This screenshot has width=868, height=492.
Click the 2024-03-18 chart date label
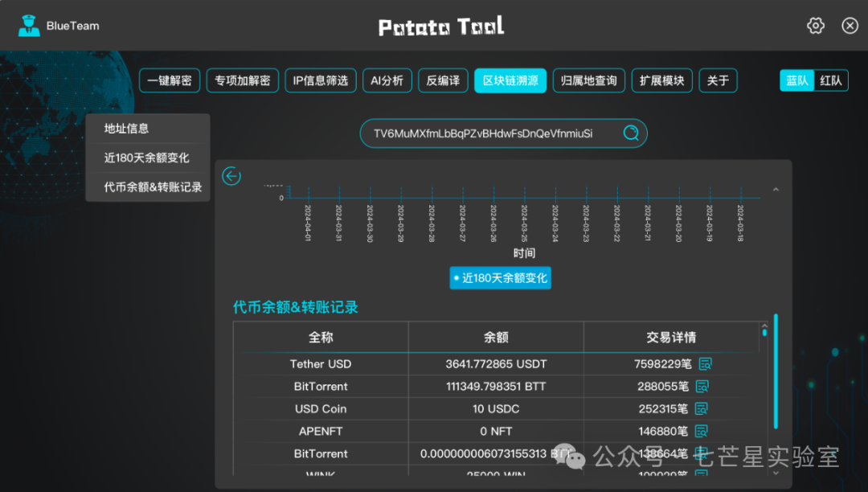[x=740, y=223]
